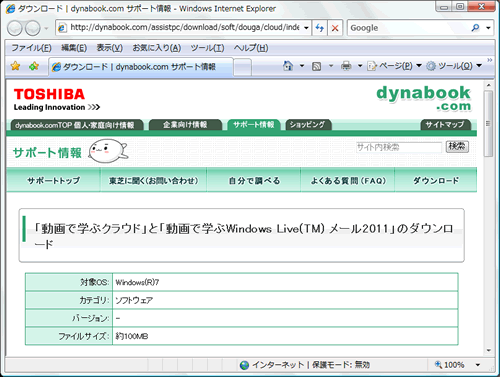Click the 約100MB file size value

tap(132, 336)
